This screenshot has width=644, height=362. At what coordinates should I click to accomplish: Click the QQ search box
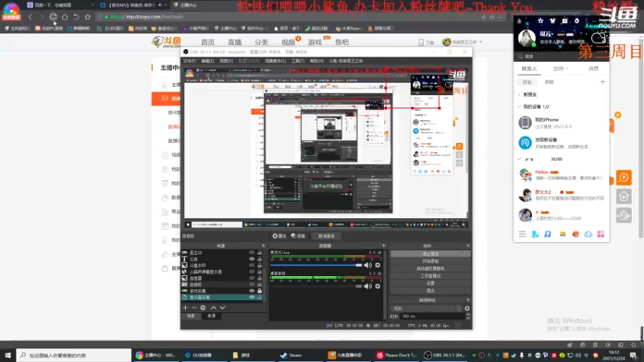(x=560, y=56)
